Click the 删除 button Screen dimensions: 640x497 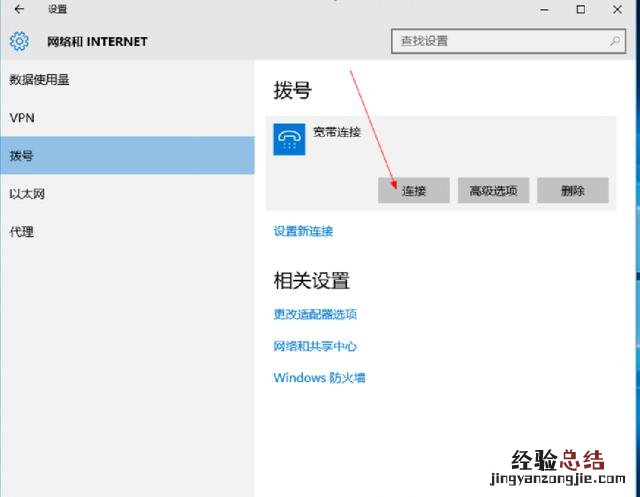[572, 191]
